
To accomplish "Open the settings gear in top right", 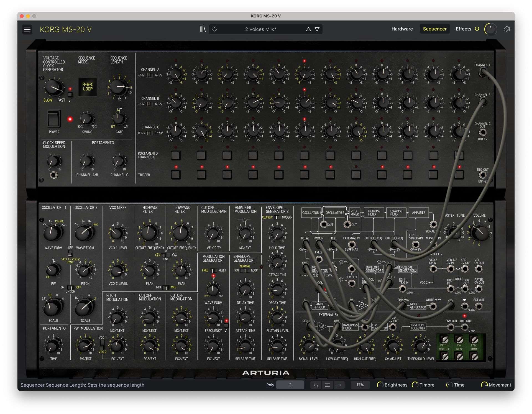I will [507, 29].
